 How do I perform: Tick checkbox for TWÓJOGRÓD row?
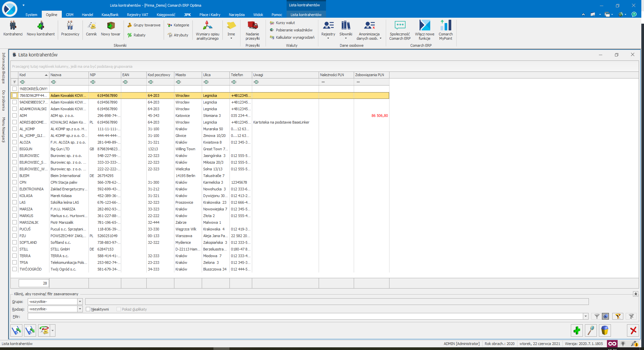[15, 269]
